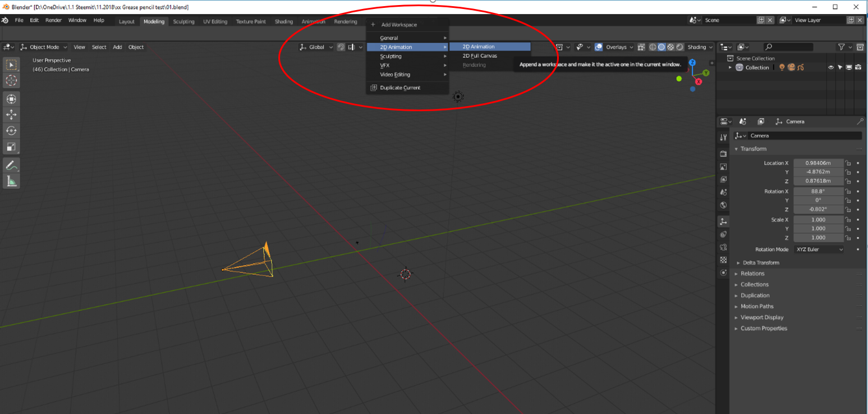Click Duplicate Current in workspace menu
Image resolution: width=868 pixels, height=414 pixels.
click(408, 88)
